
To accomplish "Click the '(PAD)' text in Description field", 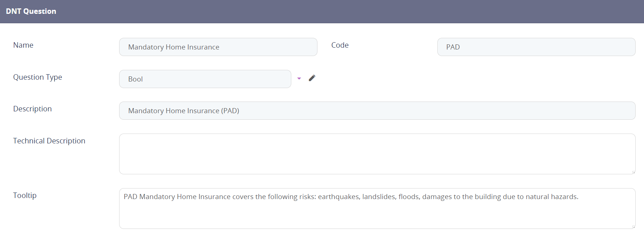I will pos(230,111).
